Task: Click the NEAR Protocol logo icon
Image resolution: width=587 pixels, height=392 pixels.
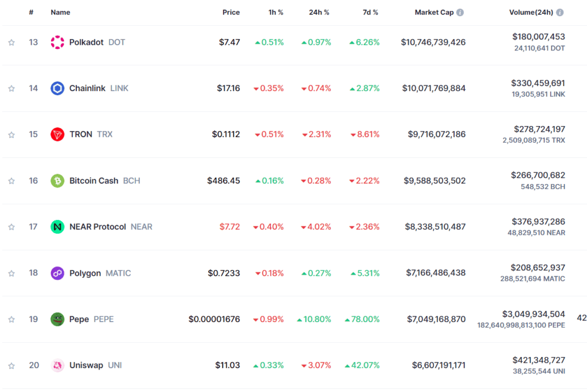Action: [57, 227]
